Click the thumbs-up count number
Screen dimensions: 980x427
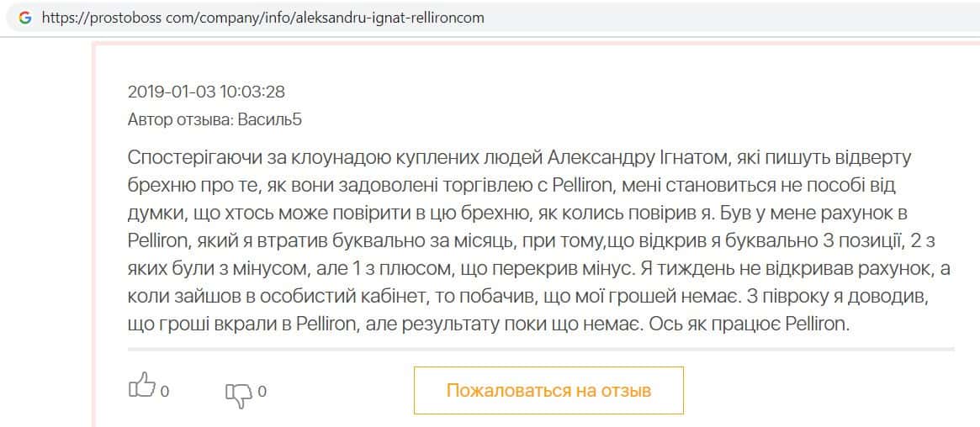tap(166, 391)
